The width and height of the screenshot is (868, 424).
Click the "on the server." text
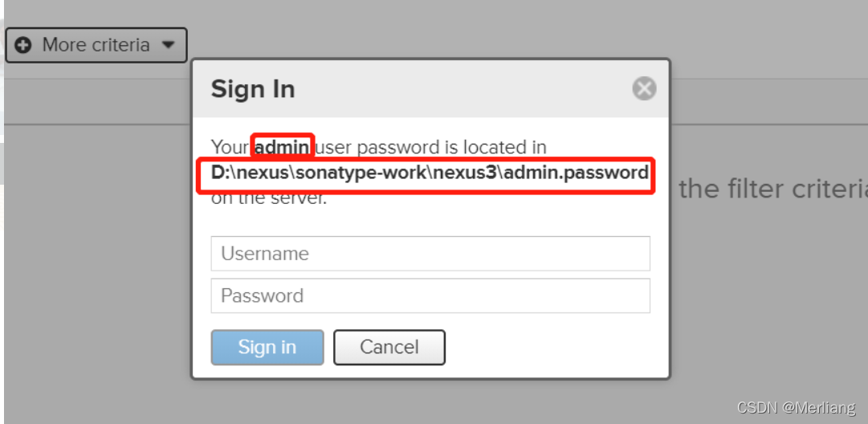click(269, 198)
